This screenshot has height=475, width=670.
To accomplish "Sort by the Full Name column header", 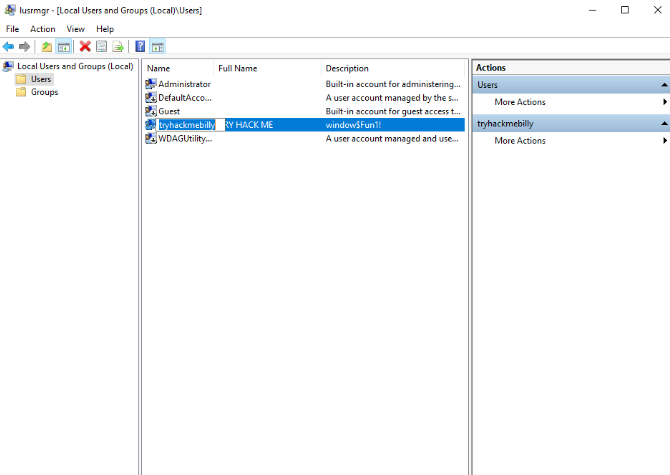I will click(x=238, y=68).
